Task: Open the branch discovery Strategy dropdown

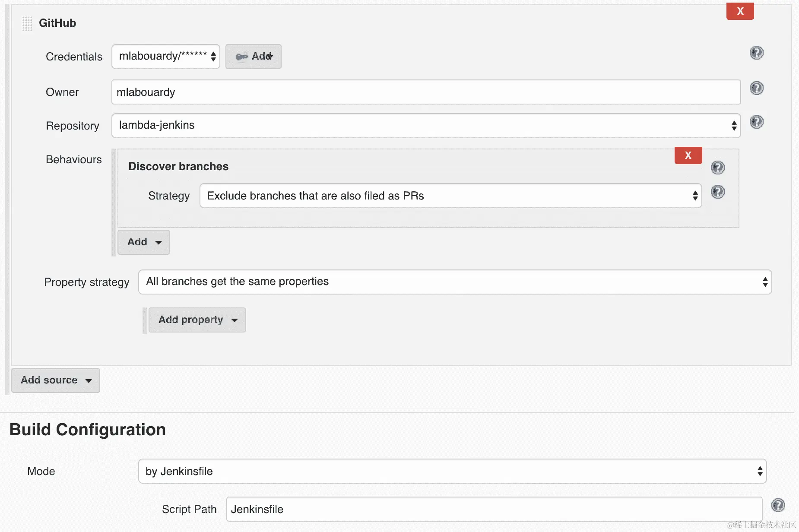Action: click(450, 196)
